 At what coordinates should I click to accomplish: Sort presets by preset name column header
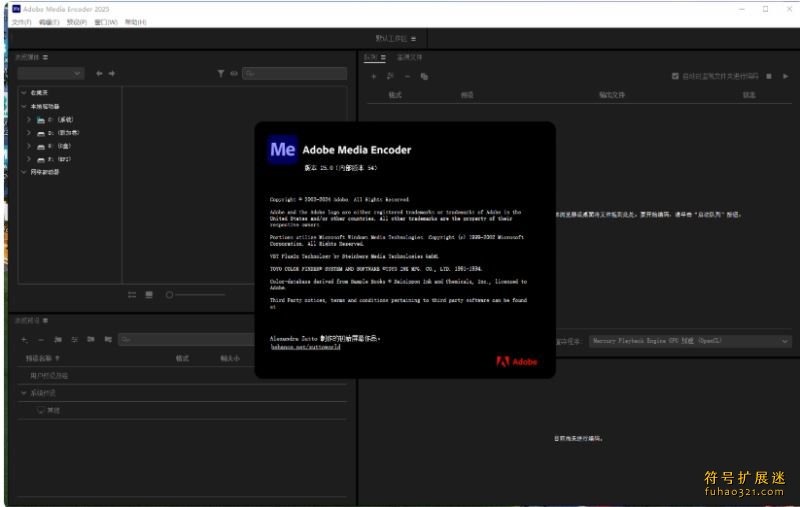[42, 359]
